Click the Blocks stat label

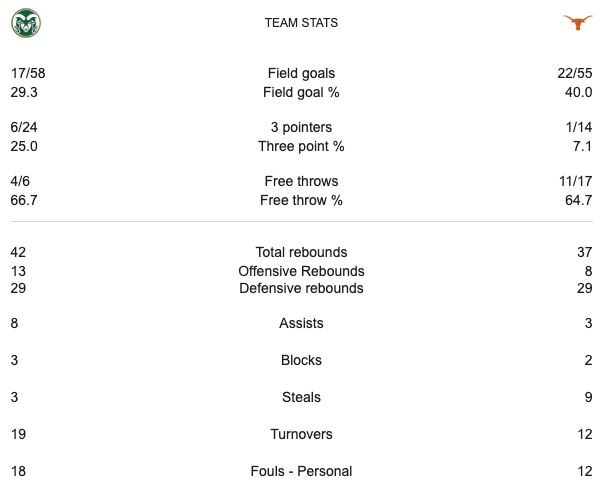pos(301,360)
